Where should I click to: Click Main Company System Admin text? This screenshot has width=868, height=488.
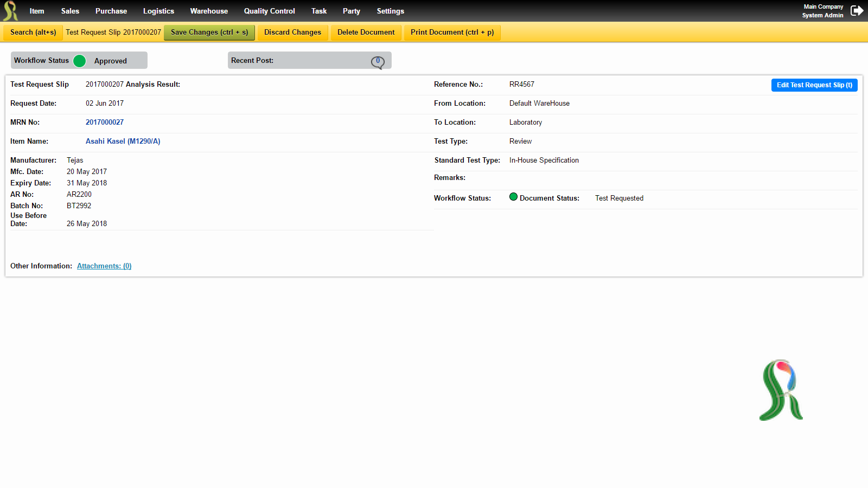[x=823, y=11]
